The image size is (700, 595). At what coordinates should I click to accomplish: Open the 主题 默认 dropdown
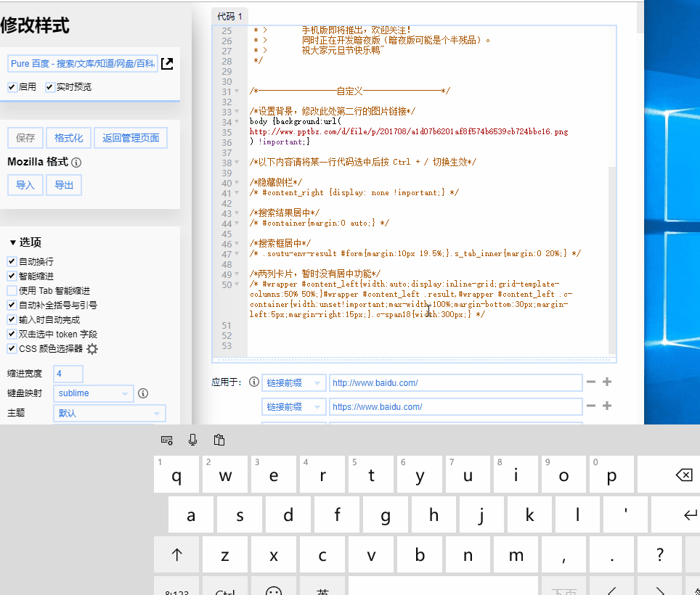(x=109, y=413)
